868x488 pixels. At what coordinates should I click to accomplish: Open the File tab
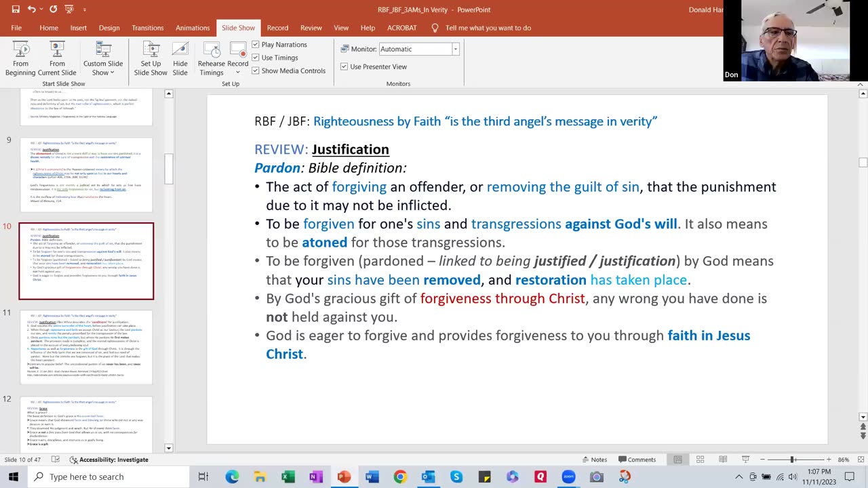(16, 28)
